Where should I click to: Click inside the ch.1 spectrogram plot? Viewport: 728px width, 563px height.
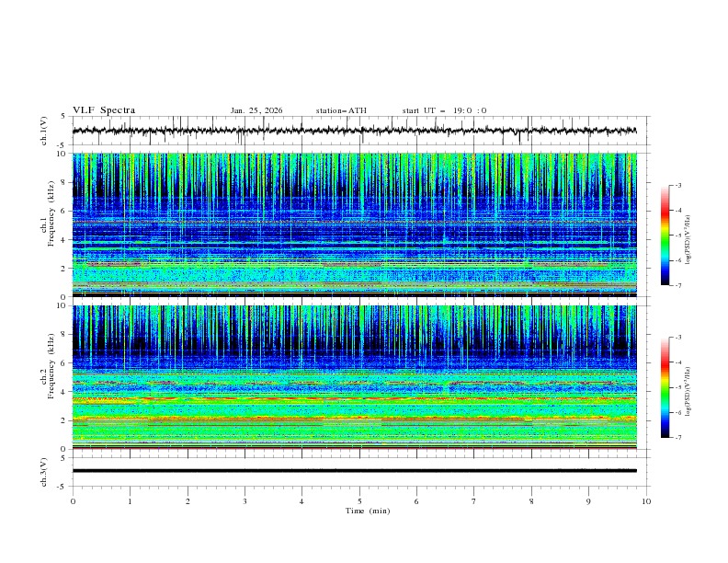(x=354, y=224)
